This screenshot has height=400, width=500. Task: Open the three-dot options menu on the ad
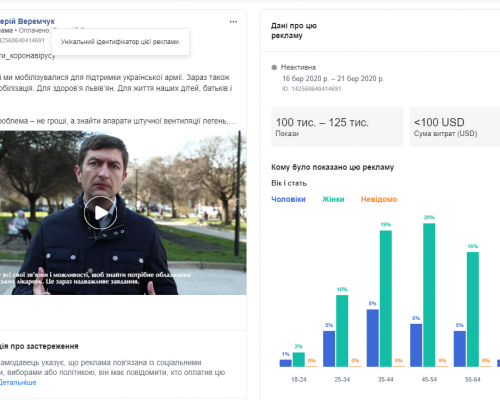[233, 22]
